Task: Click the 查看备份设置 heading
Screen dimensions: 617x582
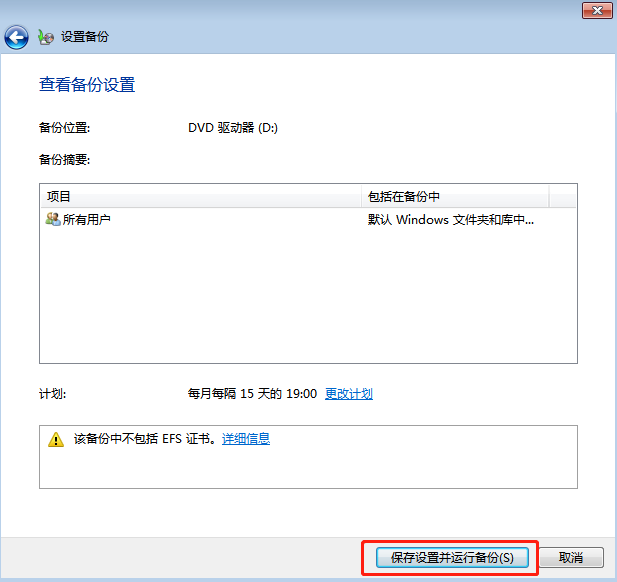Action: coord(87,85)
